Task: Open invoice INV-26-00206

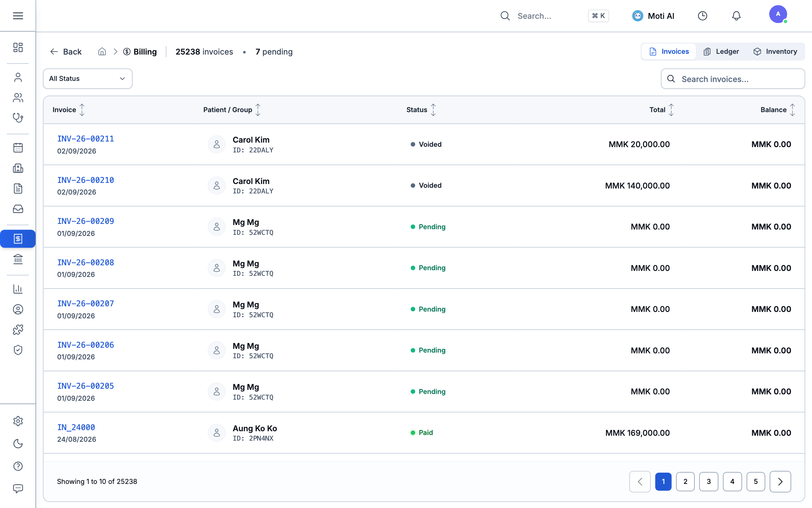Action: [x=85, y=345]
